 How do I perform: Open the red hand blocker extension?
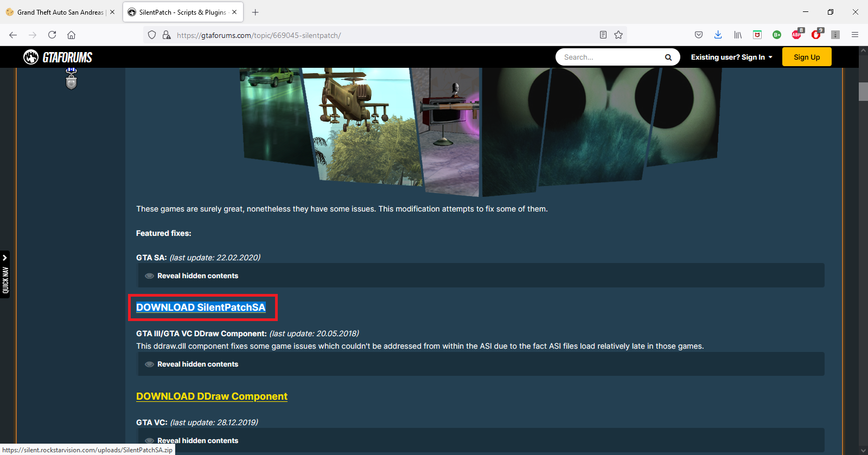pos(816,34)
